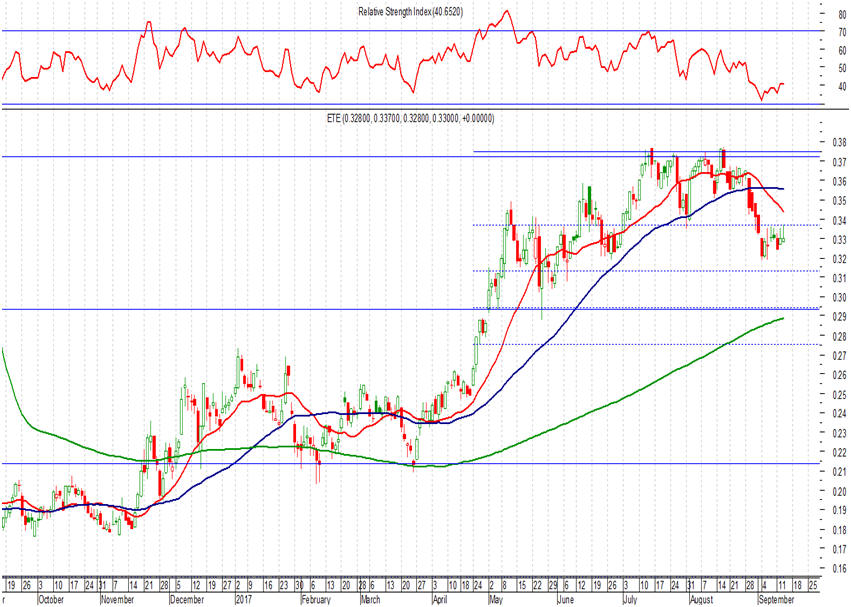Click the 0.29 price axis label
The image size is (851, 607).
[840, 317]
